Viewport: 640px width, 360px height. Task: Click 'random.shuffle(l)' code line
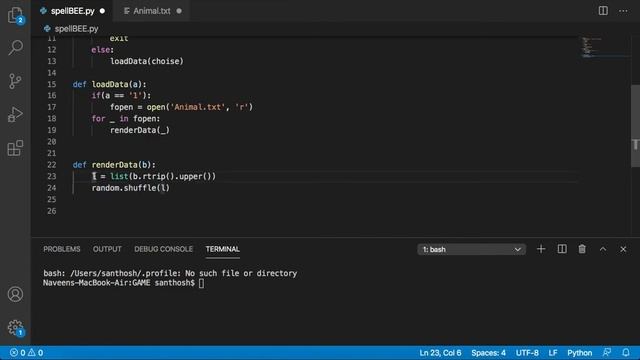(x=131, y=188)
